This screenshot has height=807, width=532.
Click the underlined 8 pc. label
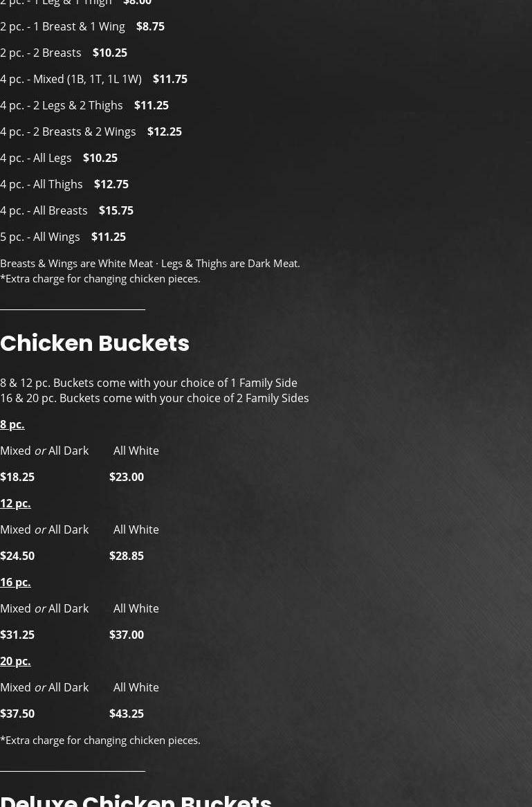coord(12,424)
